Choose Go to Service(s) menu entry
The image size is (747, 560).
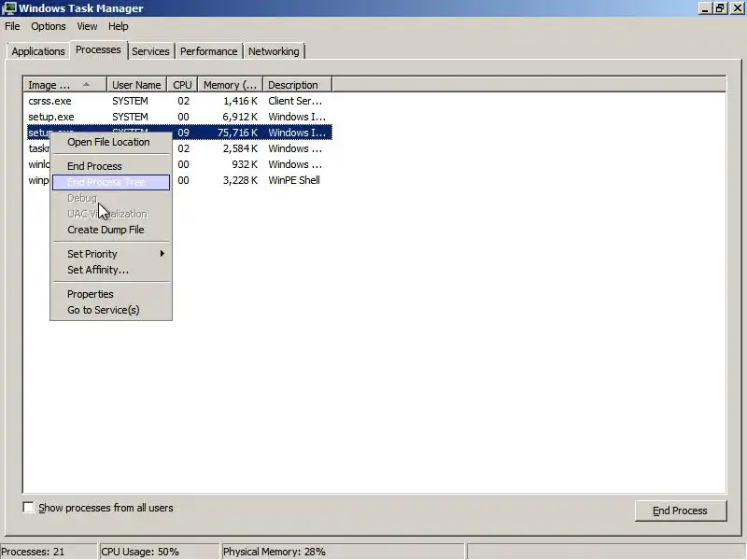coord(111,310)
